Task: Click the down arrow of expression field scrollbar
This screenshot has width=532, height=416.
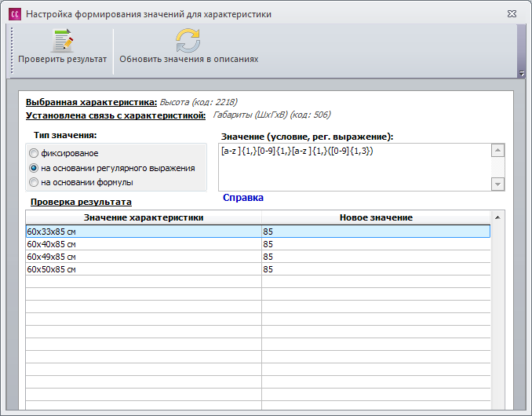Action: (497, 184)
